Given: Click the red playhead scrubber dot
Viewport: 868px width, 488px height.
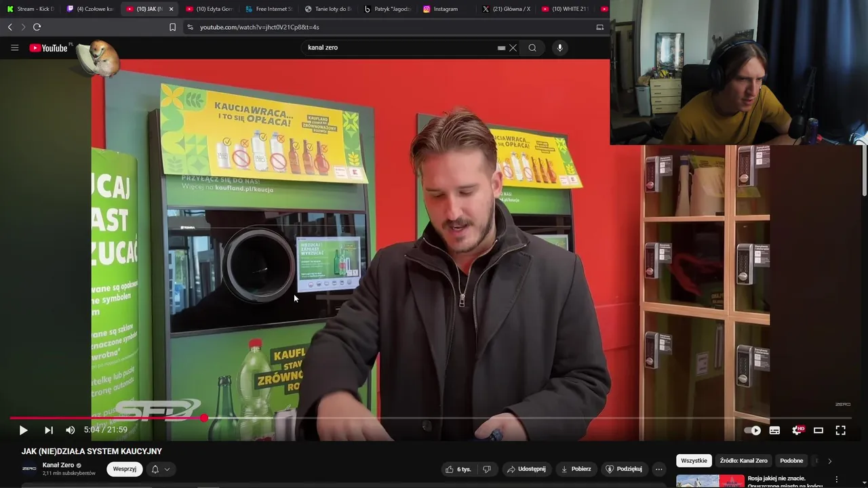Looking at the screenshot, I should point(204,418).
